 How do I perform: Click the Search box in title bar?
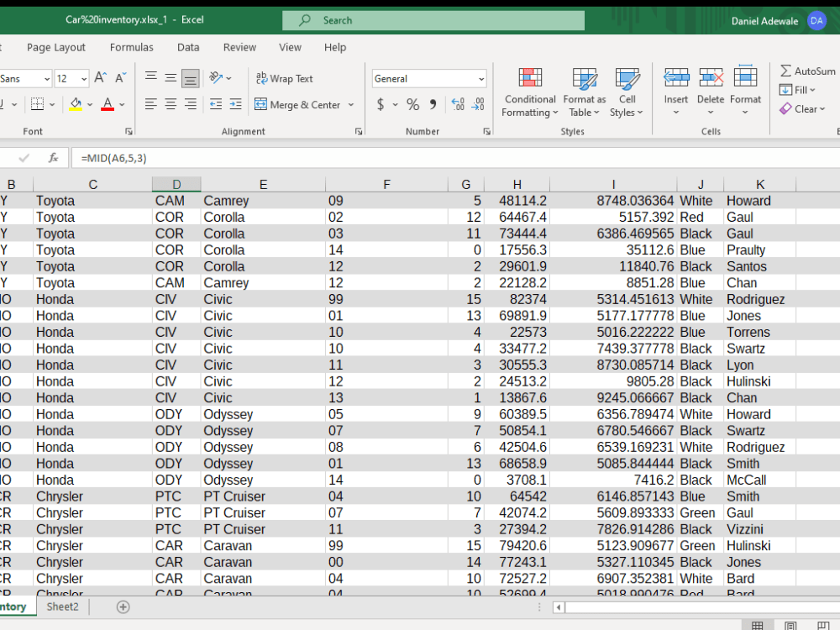[433, 20]
